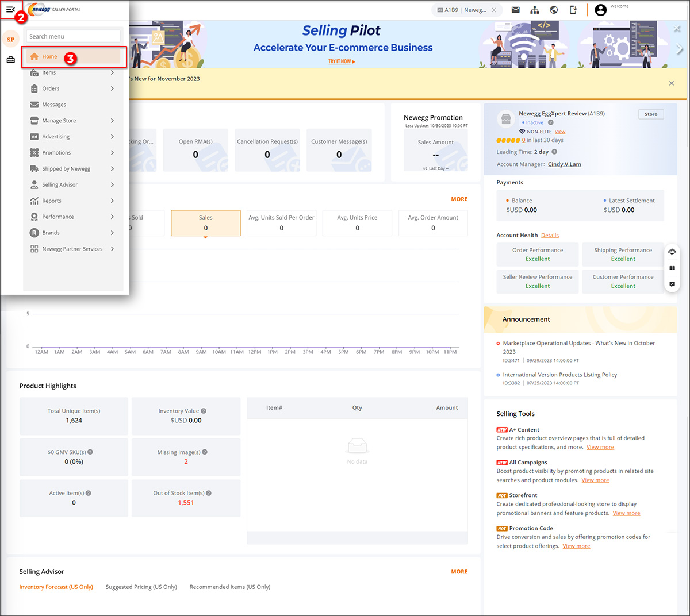The image size is (690, 616).
Task: Go to next banner slide arrow
Action: 680,50
